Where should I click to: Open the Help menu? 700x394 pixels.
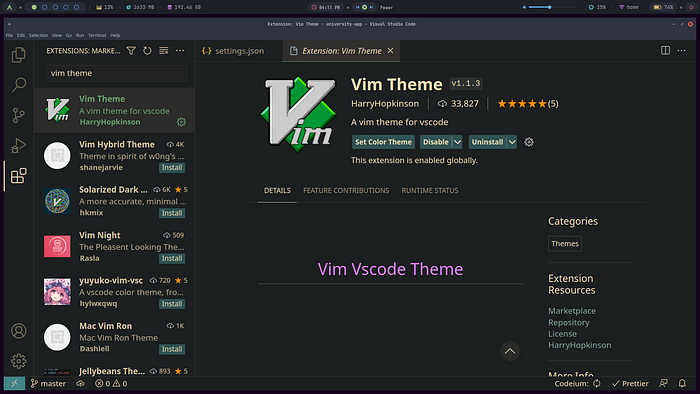[115, 35]
